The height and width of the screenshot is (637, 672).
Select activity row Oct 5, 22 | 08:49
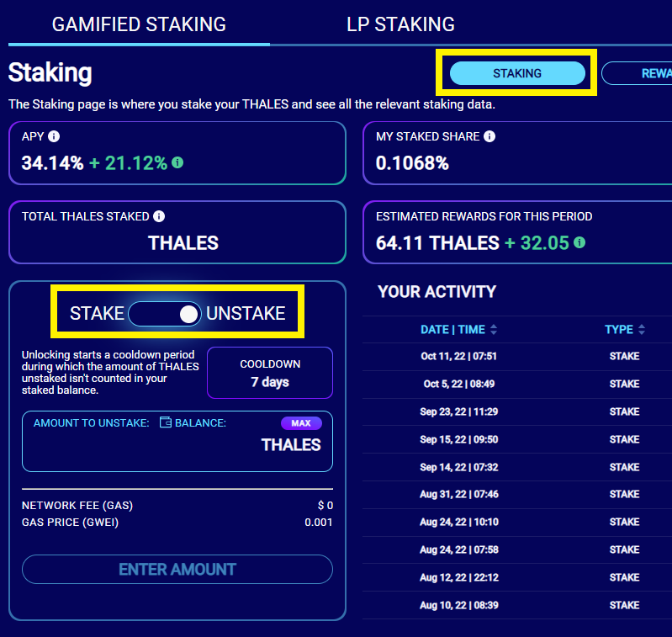click(x=517, y=384)
